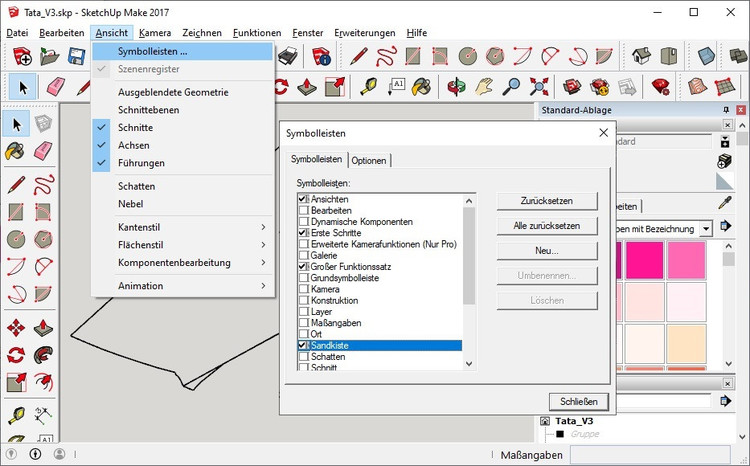
Task: Select the Offset tool in left toolbar
Action: click(x=44, y=382)
